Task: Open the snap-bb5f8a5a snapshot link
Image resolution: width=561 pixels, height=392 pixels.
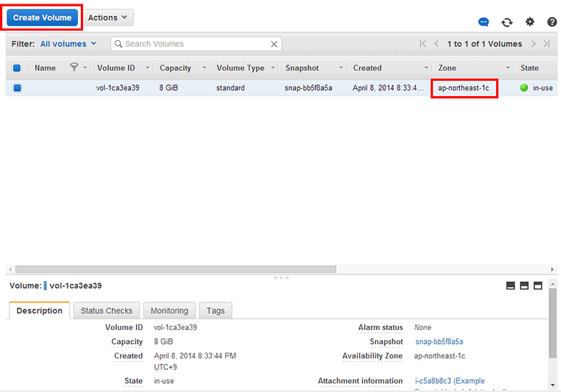Action: (439, 341)
